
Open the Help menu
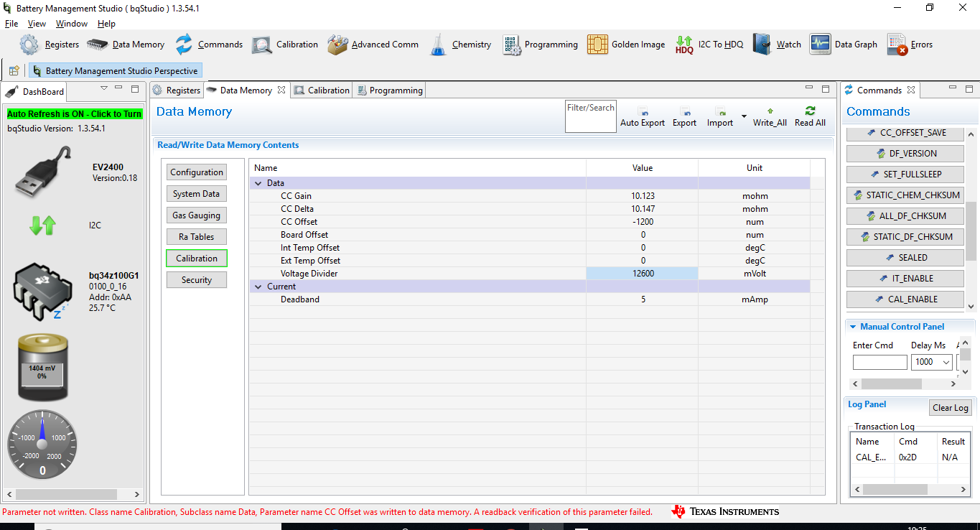pyautogui.click(x=106, y=24)
